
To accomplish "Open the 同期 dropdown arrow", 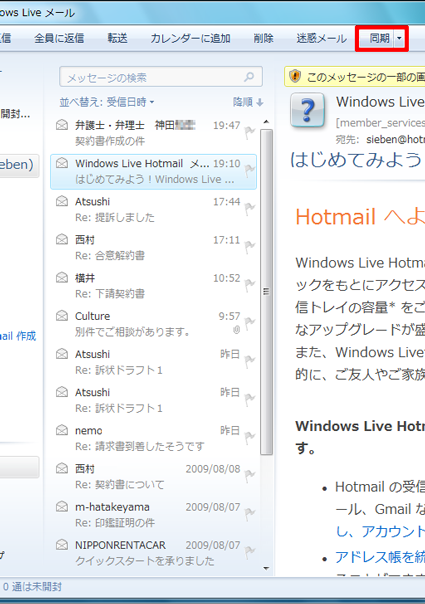I will [x=399, y=38].
